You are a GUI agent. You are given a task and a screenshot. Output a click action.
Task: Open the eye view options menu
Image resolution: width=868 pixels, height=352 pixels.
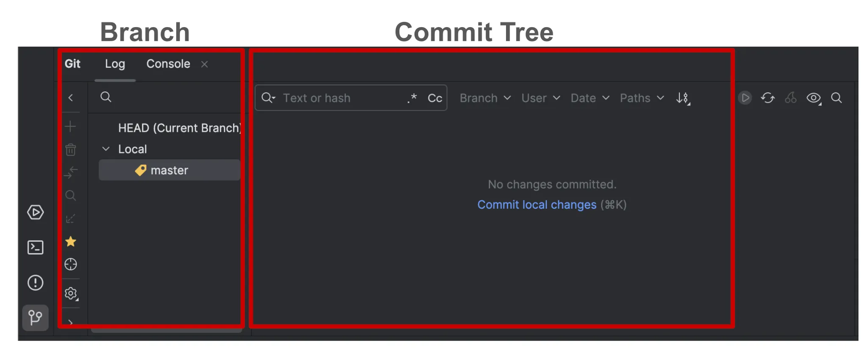813,98
